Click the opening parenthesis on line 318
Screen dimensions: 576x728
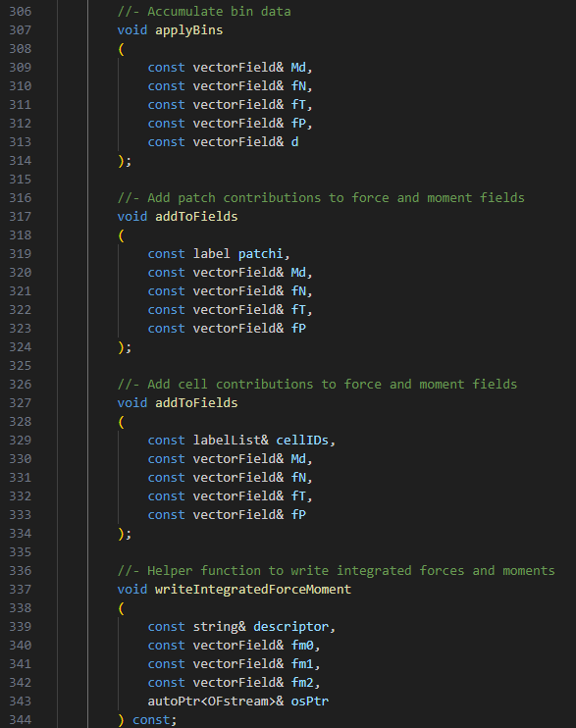click(x=122, y=235)
